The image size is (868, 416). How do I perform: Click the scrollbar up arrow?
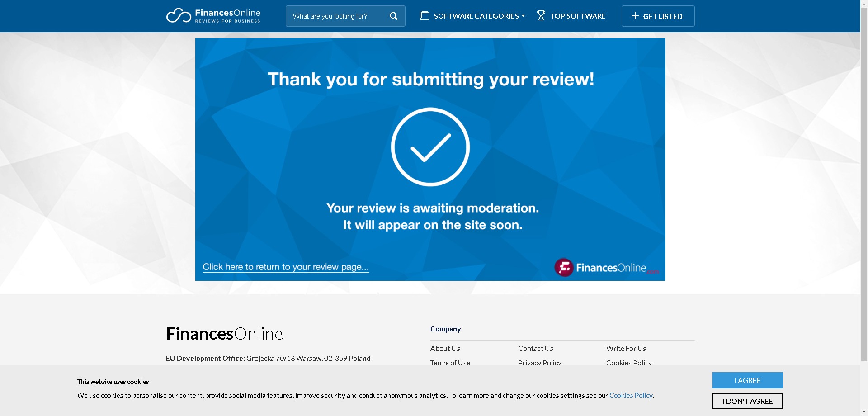click(x=864, y=4)
